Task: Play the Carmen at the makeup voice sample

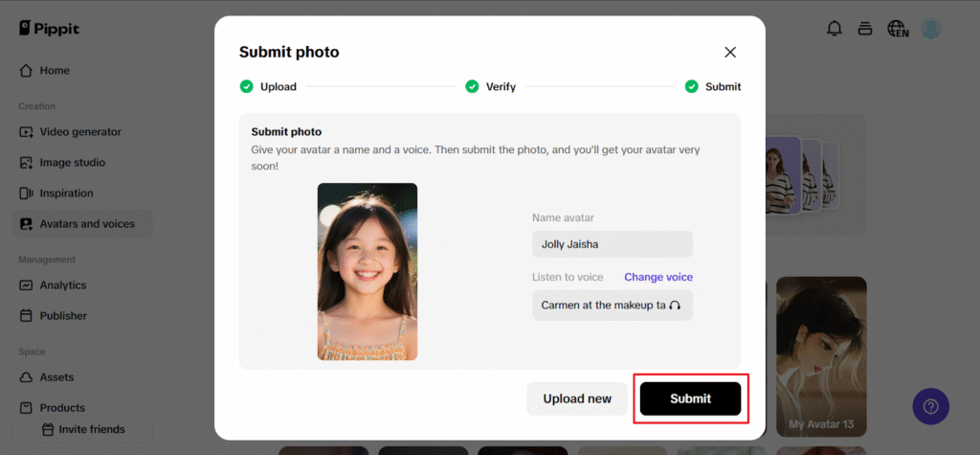Action: tap(612, 306)
